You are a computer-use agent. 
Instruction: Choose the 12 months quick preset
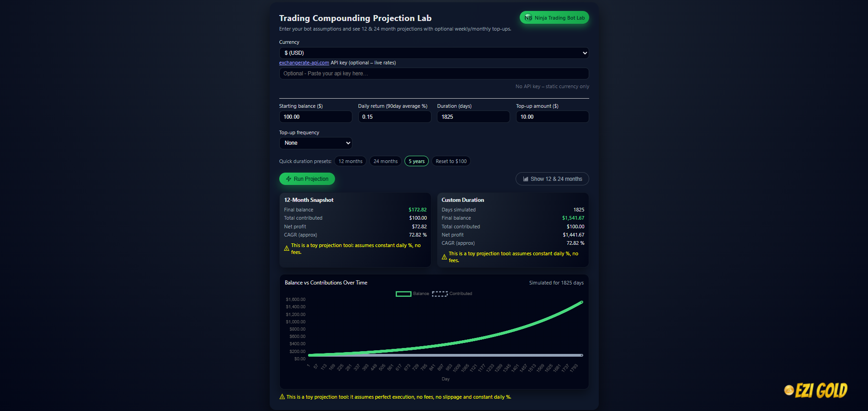[x=350, y=161]
